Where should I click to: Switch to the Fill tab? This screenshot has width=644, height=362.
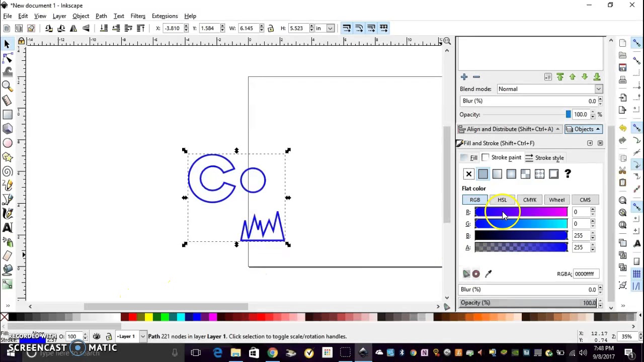[x=469, y=158]
